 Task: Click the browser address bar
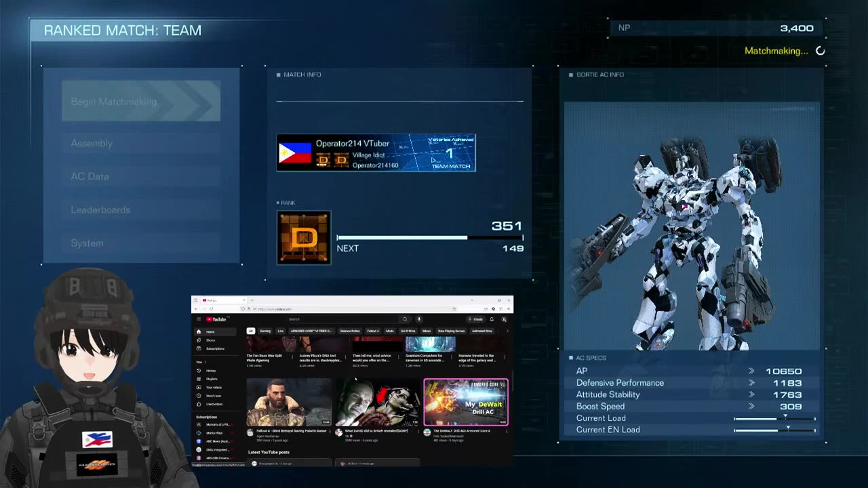click(x=348, y=309)
